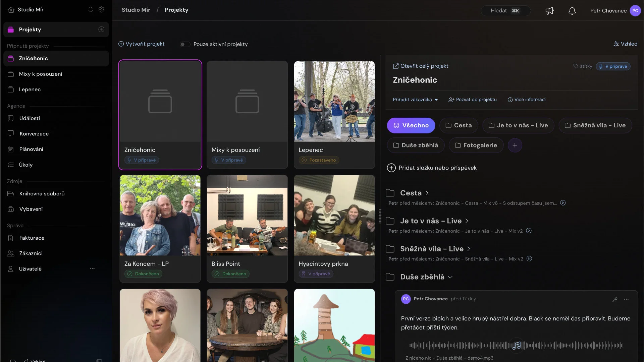The image size is (644, 362).
Task: Edit Petr Chovanec's post with pencil icon
Action: pyautogui.click(x=615, y=300)
